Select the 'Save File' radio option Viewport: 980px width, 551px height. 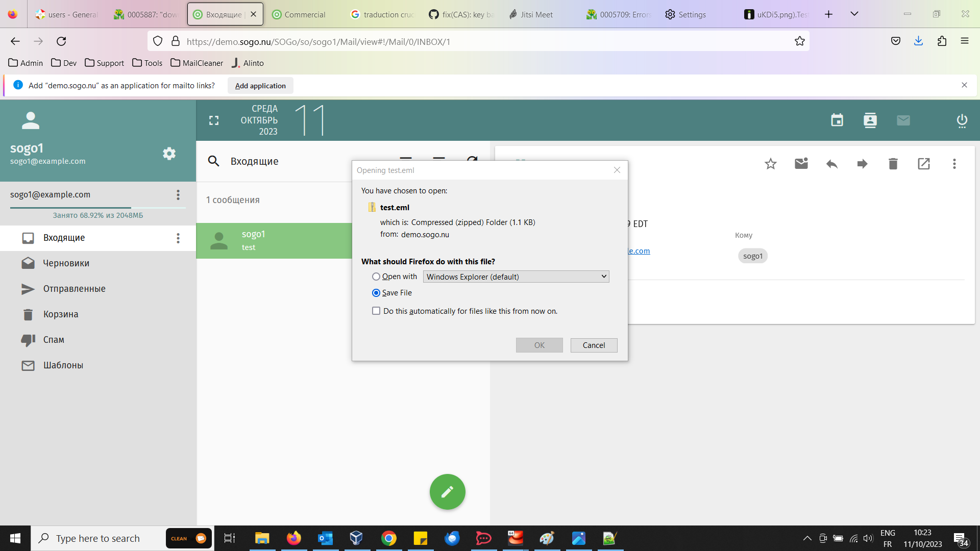pyautogui.click(x=376, y=293)
